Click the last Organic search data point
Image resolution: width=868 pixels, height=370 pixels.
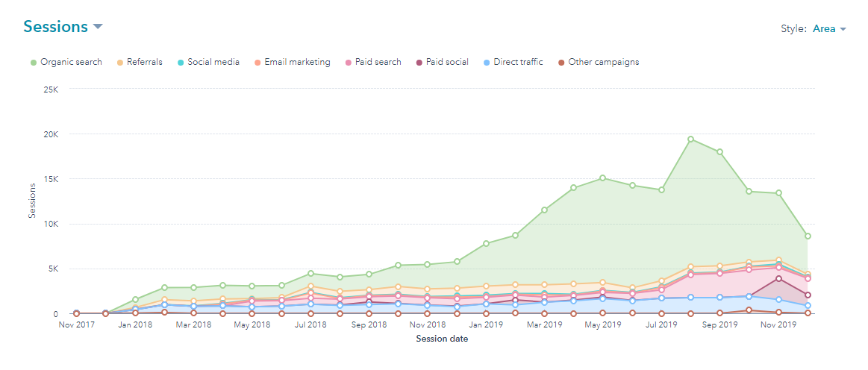808,236
